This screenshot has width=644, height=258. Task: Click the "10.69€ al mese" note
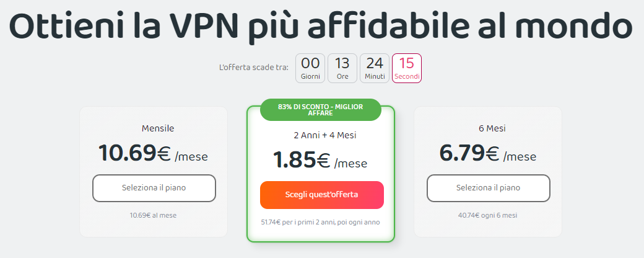point(154,215)
